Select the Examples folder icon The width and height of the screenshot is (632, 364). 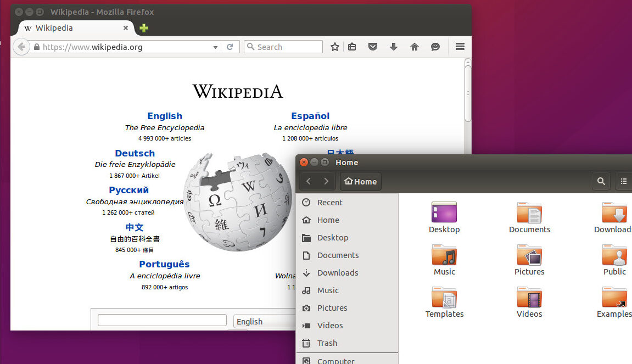click(x=614, y=298)
